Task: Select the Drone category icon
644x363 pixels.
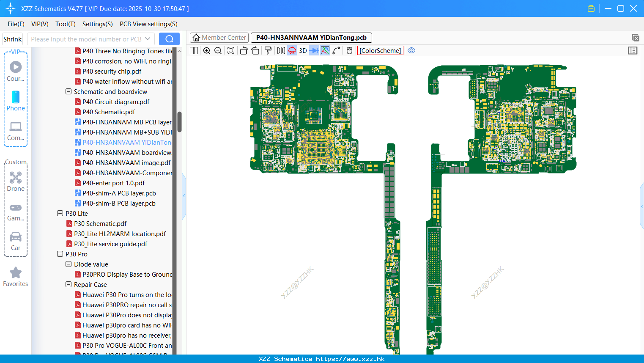Action: click(16, 181)
